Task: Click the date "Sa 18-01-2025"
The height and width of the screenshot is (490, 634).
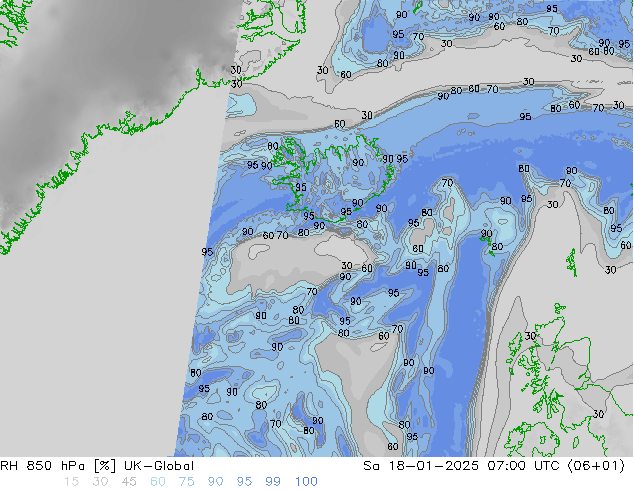Action: pyautogui.click(x=421, y=466)
